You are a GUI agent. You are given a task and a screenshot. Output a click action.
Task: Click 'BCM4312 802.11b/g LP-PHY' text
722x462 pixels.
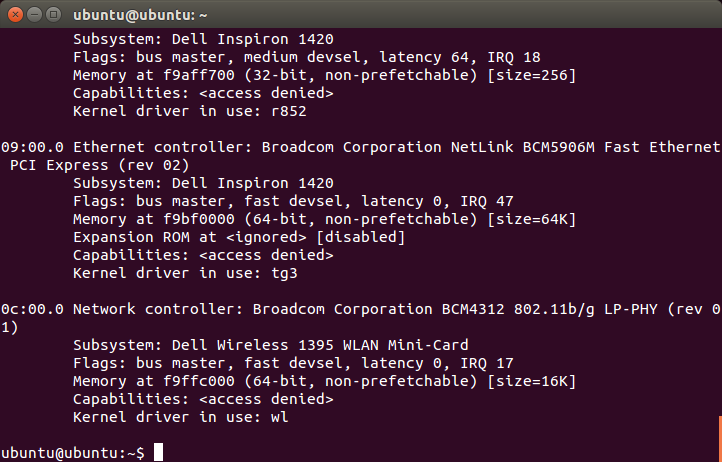point(550,309)
